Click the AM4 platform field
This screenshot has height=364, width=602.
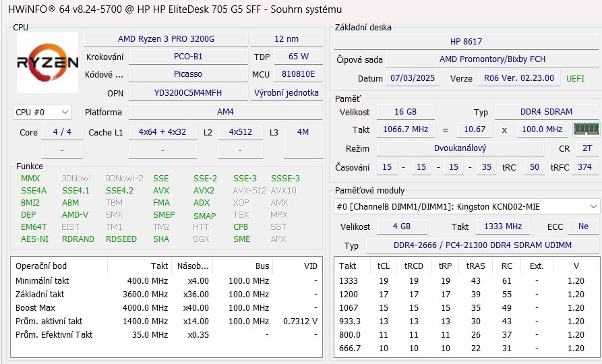(225, 112)
